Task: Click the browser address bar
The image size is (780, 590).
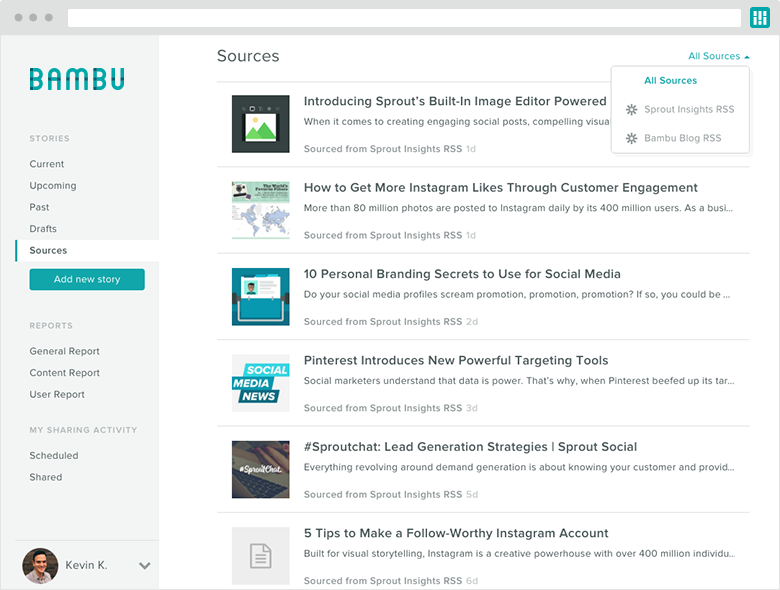Action: (404, 18)
